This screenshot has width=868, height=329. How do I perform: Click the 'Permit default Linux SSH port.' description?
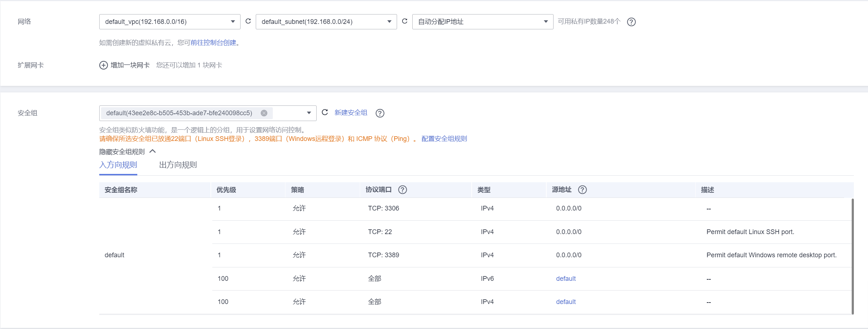pyautogui.click(x=750, y=232)
